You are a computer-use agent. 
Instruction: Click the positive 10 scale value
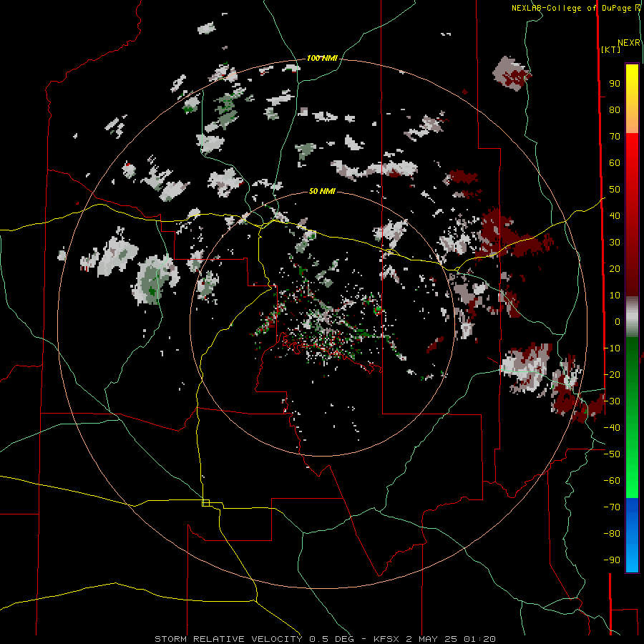click(x=615, y=296)
